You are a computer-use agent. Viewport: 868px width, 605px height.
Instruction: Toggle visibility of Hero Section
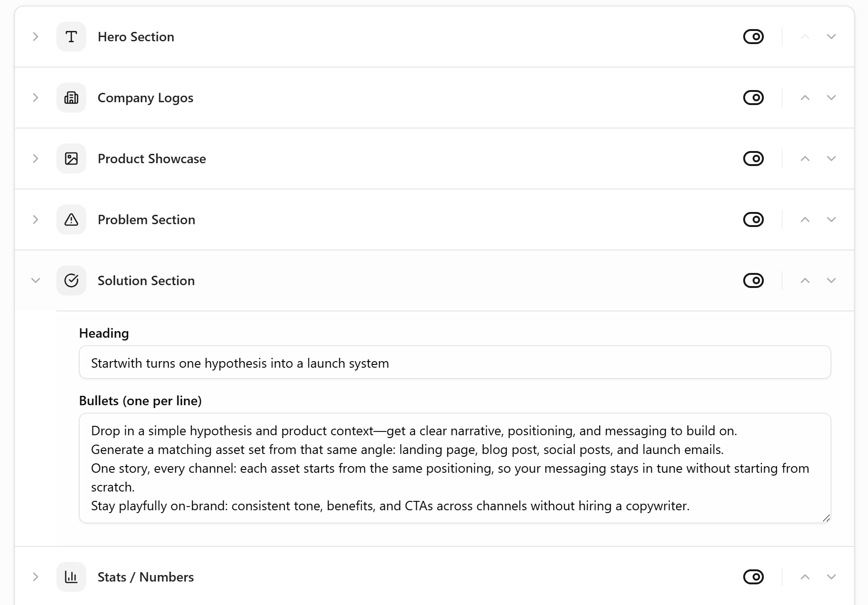[754, 37]
